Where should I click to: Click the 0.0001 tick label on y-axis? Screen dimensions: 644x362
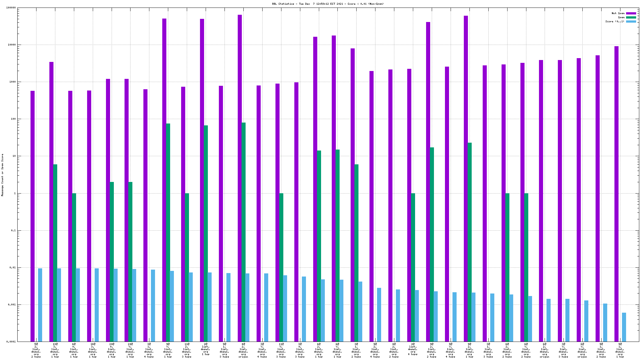pyautogui.click(x=11, y=342)
